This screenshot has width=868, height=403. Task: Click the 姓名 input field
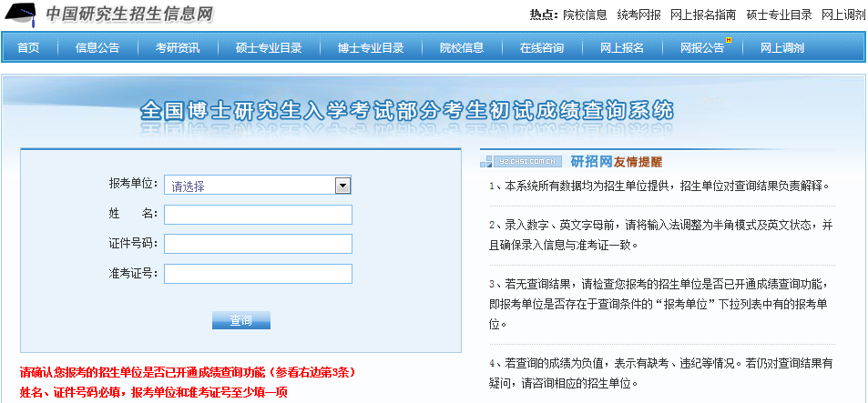pyautogui.click(x=258, y=215)
